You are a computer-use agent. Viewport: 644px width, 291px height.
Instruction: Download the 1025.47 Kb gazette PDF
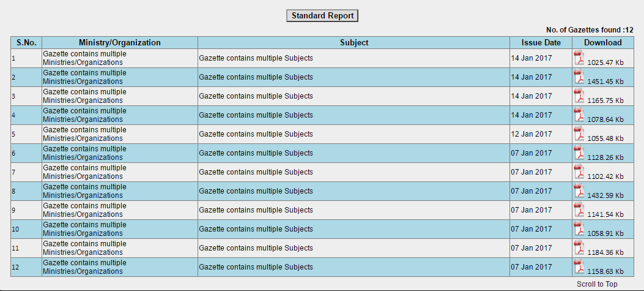tap(579, 58)
